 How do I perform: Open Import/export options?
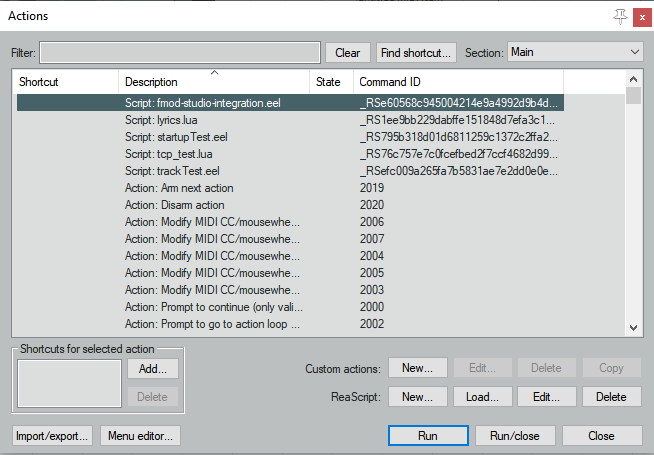pyautogui.click(x=52, y=436)
